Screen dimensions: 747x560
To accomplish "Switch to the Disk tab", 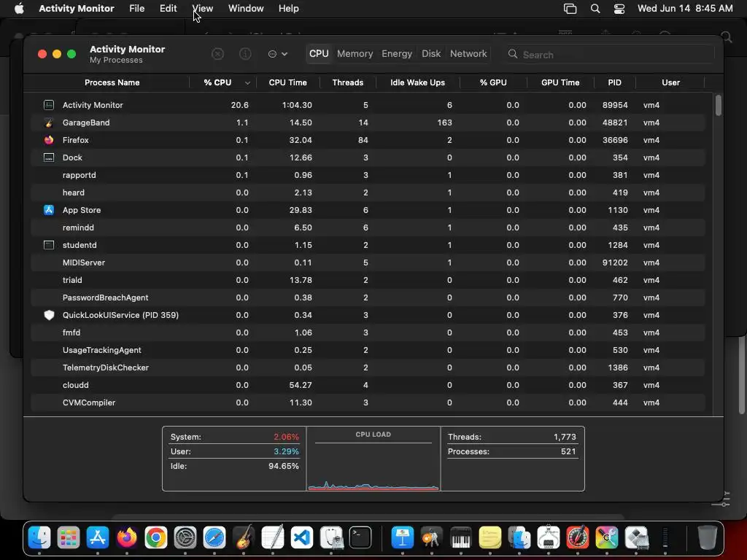I will [x=430, y=54].
